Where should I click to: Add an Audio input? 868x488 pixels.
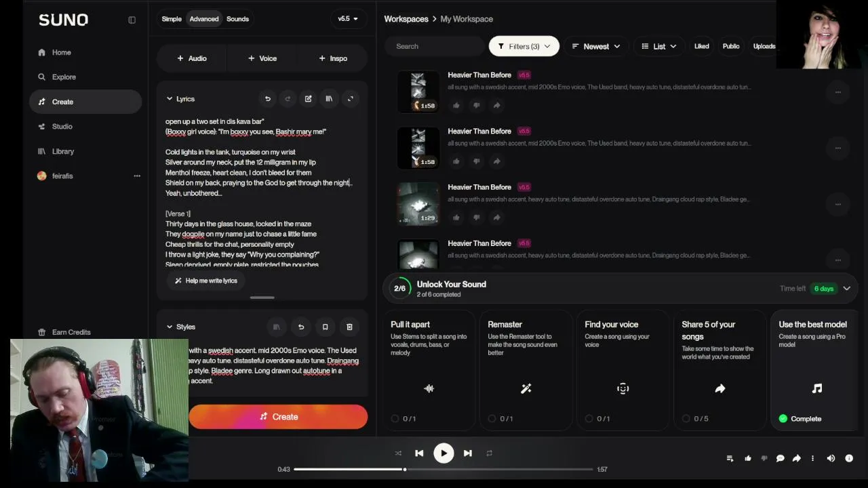[x=192, y=58]
